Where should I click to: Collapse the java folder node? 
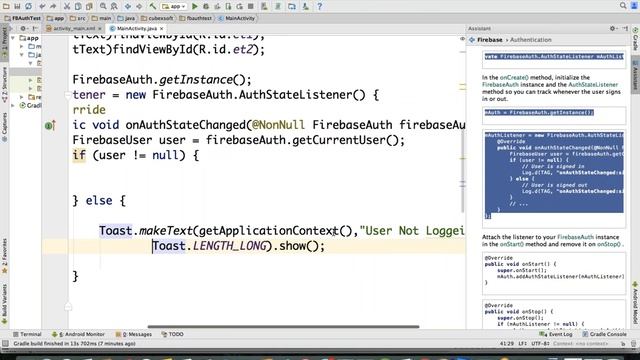22,55
